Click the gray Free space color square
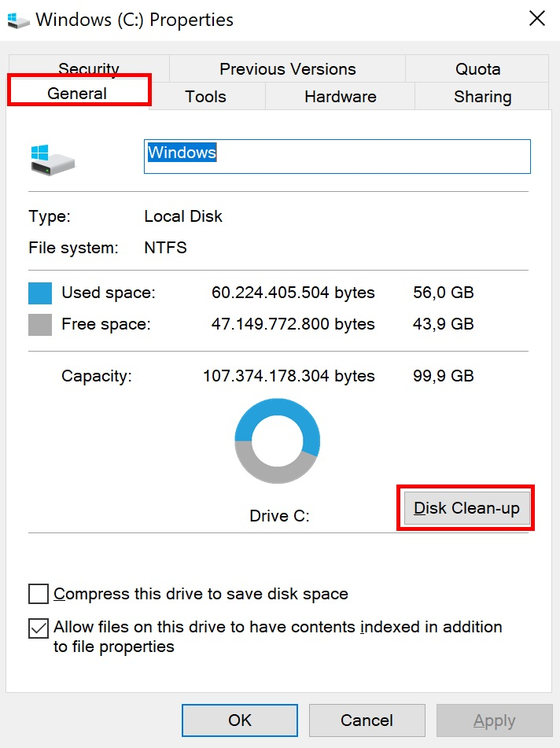The image size is (560, 748). click(x=40, y=324)
